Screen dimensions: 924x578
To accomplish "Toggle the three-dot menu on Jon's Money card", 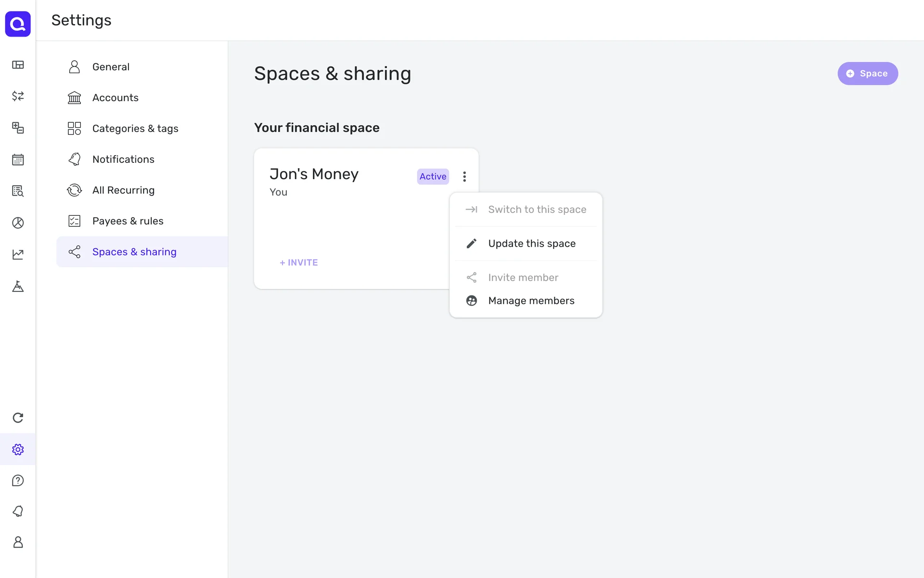I will click(x=464, y=177).
